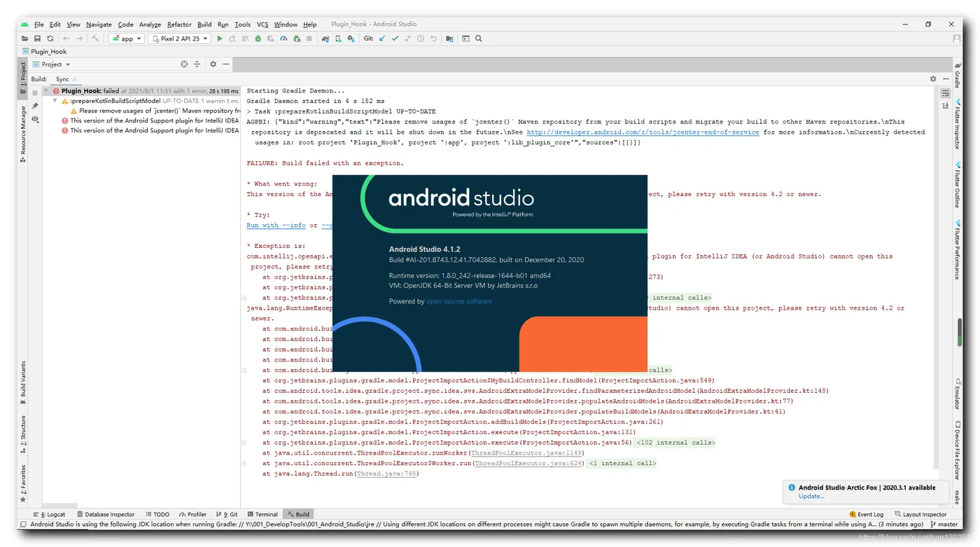The image size is (980, 547).
Task: Open Build panel settings gear
Action: click(x=933, y=79)
